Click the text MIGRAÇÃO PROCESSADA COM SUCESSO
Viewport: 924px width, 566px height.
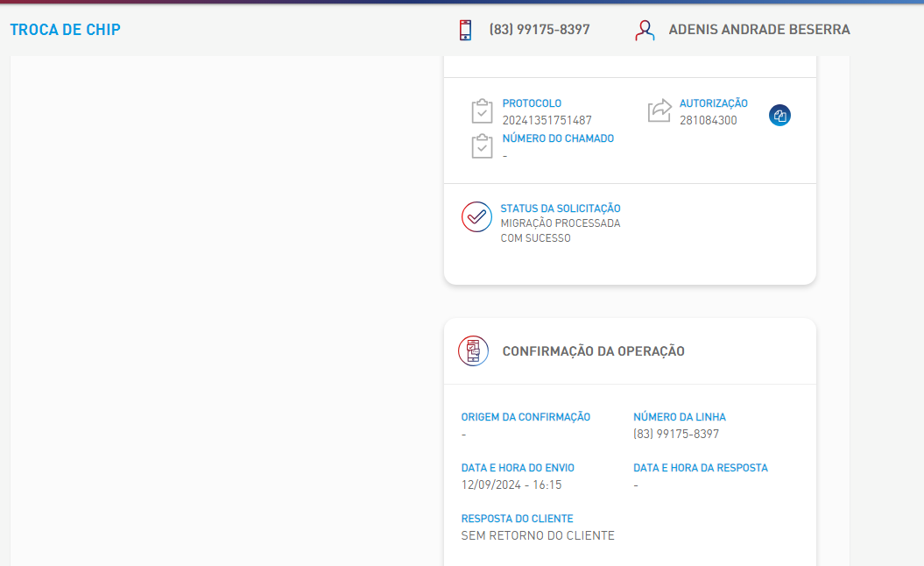561,230
